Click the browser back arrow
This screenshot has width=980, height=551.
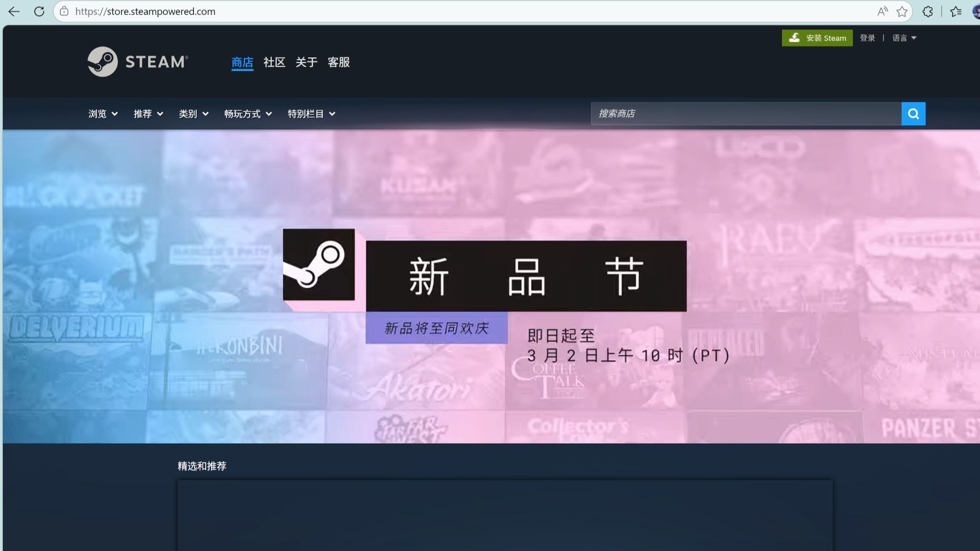[x=14, y=11]
